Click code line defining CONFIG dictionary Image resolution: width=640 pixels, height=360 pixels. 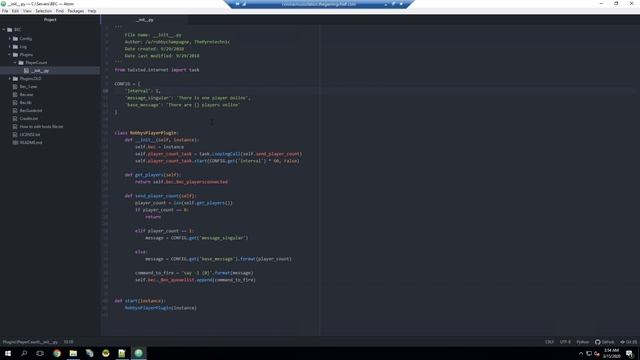127,84
